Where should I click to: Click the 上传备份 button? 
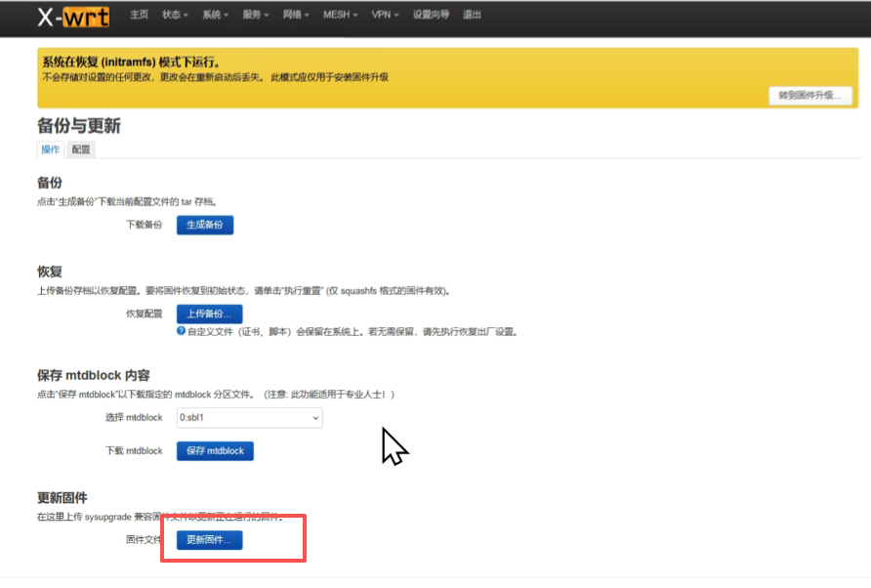207,314
